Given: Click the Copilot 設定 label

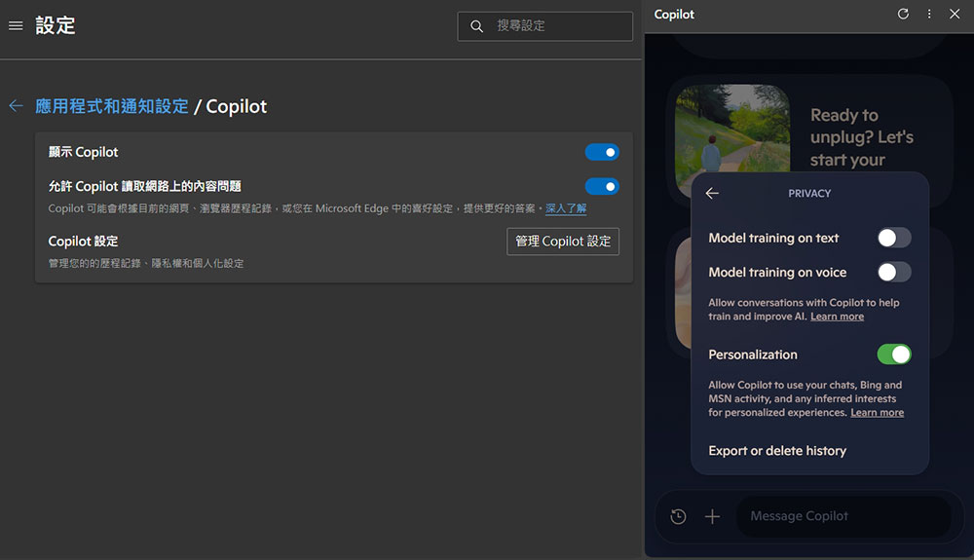Looking at the screenshot, I should point(83,242).
